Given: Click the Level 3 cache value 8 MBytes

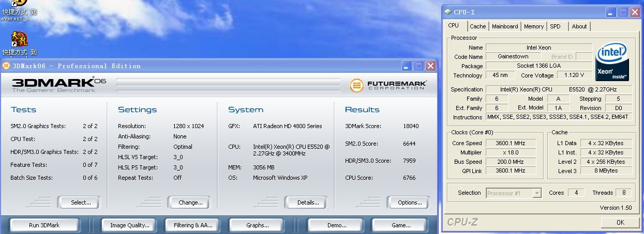Looking at the screenshot, I should [606, 171].
